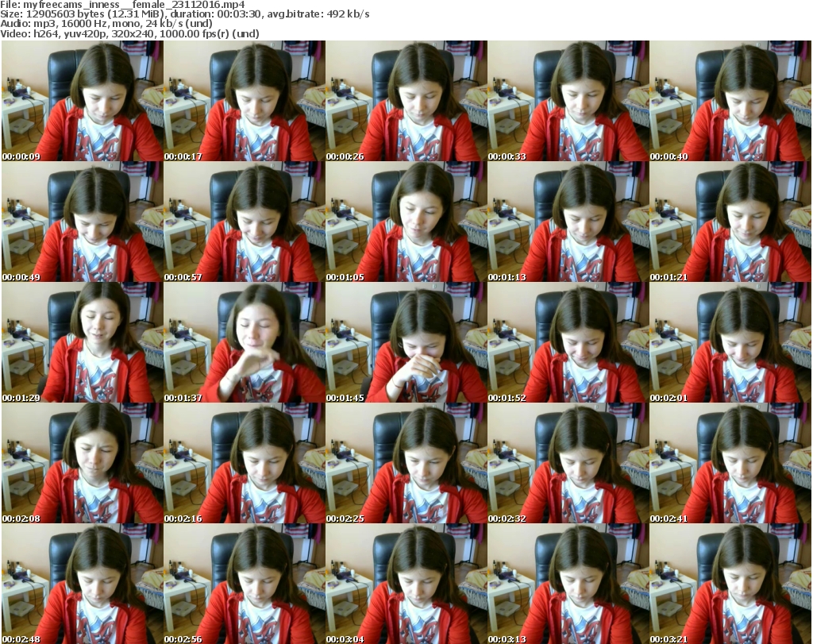The height and width of the screenshot is (644, 813).
Task: Open the last thumbnail stamped 00:03:21
Action: 730,584
